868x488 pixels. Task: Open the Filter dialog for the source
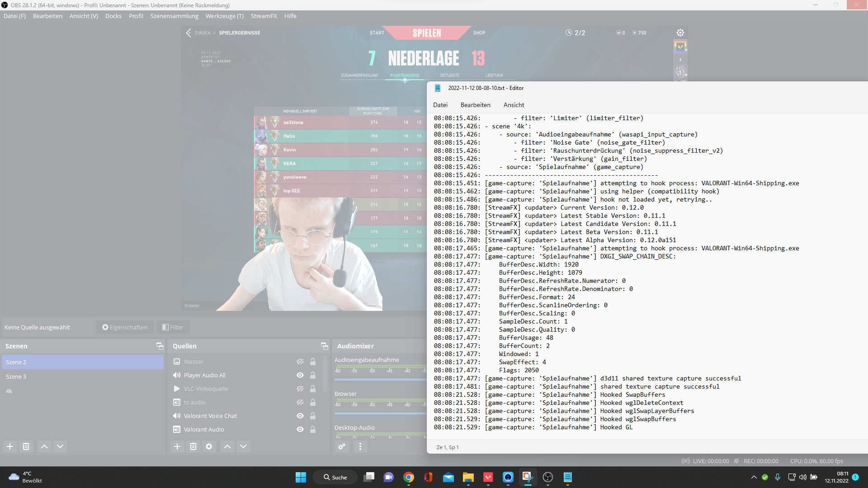(x=173, y=327)
